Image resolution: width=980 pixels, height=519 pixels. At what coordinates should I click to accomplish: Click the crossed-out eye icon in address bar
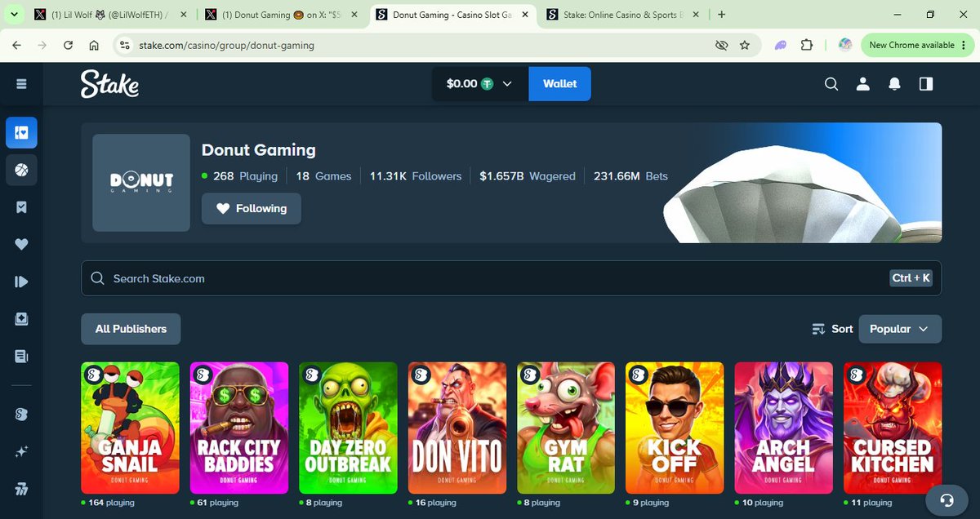coord(721,45)
